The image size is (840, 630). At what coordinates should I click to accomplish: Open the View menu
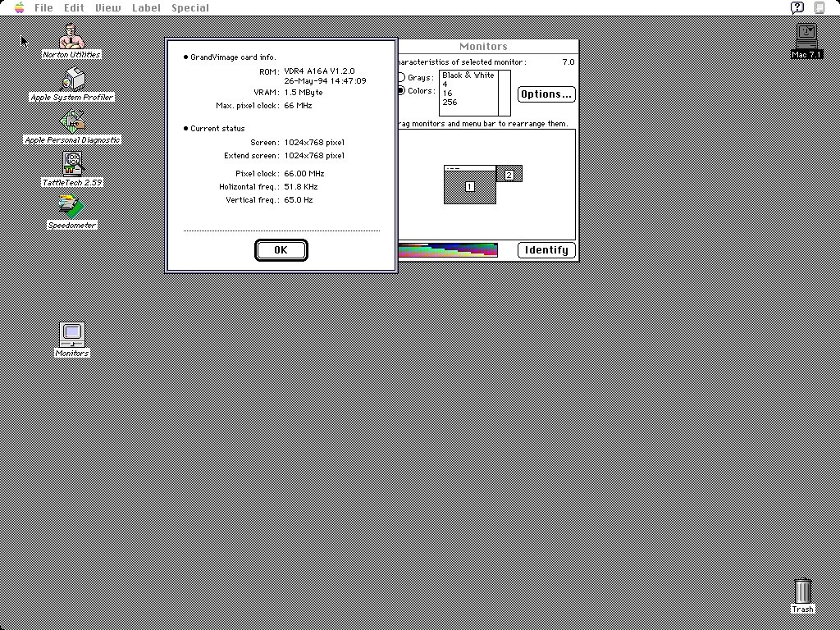(108, 8)
